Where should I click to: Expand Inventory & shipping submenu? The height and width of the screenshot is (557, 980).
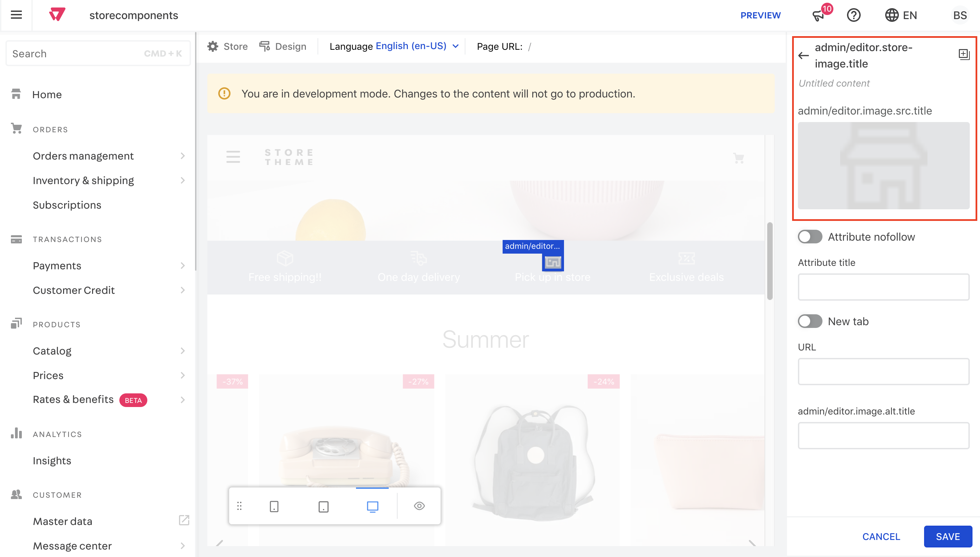click(182, 180)
